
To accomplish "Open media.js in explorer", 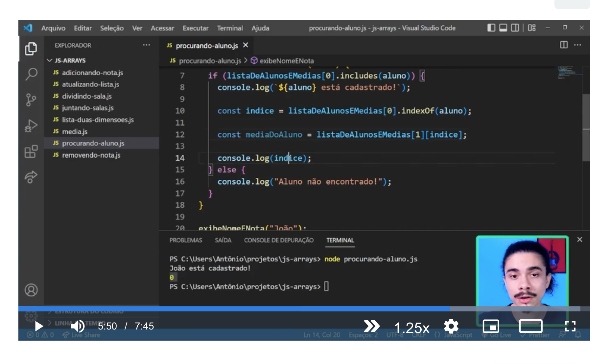I will tap(102, 131).
